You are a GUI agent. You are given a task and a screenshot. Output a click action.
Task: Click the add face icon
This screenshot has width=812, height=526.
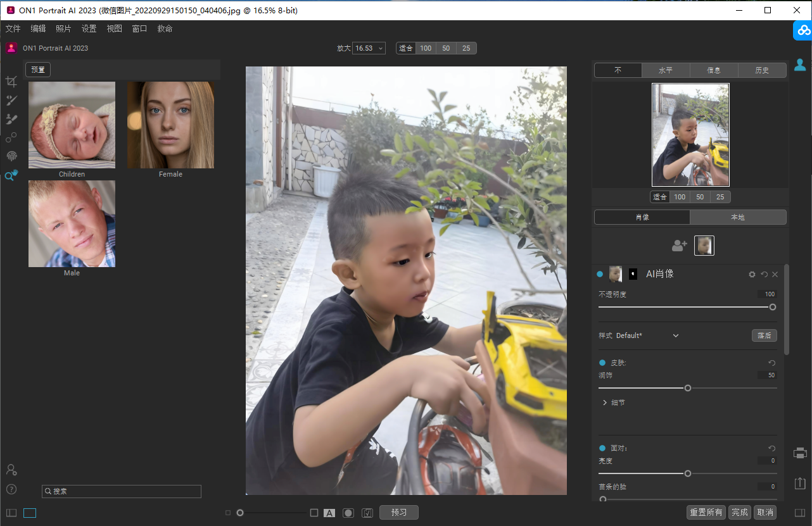click(680, 246)
